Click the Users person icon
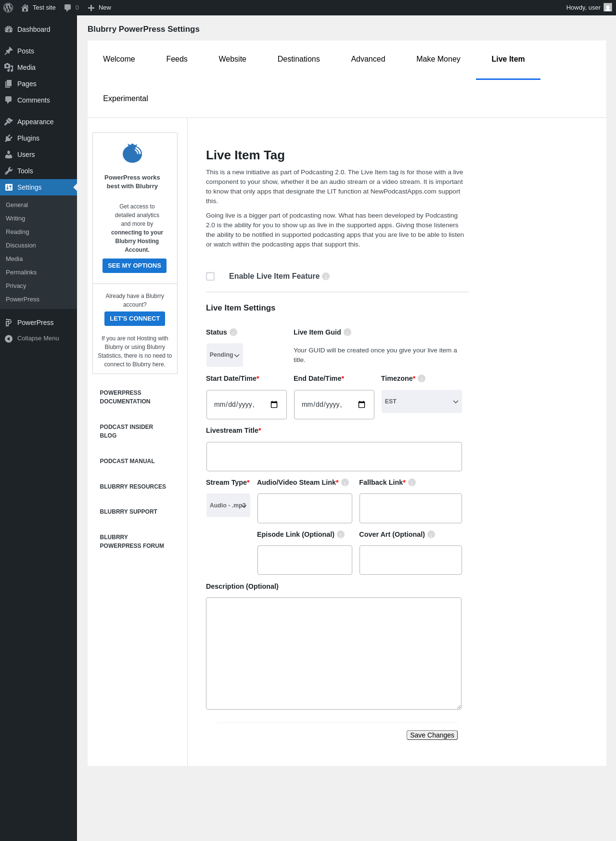Viewport: 616px width, 841px height. click(9, 155)
